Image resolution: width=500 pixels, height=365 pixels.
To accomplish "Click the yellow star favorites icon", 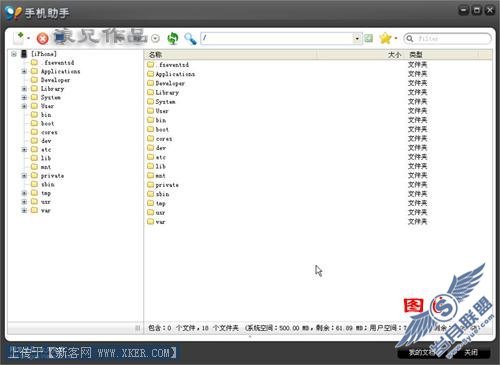I will tap(385, 38).
